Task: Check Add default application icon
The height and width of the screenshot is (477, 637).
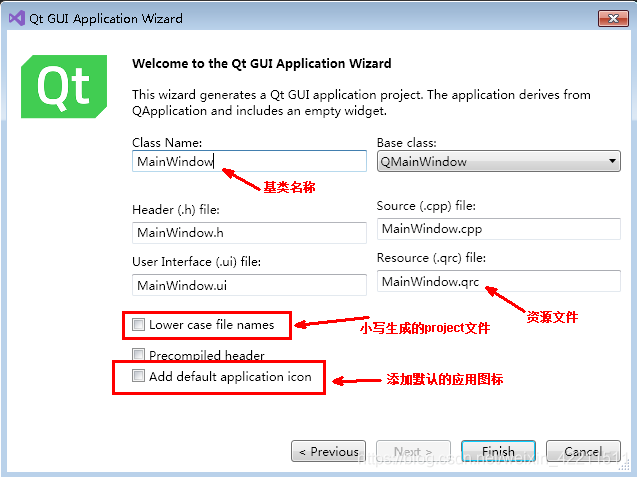Action: point(138,376)
